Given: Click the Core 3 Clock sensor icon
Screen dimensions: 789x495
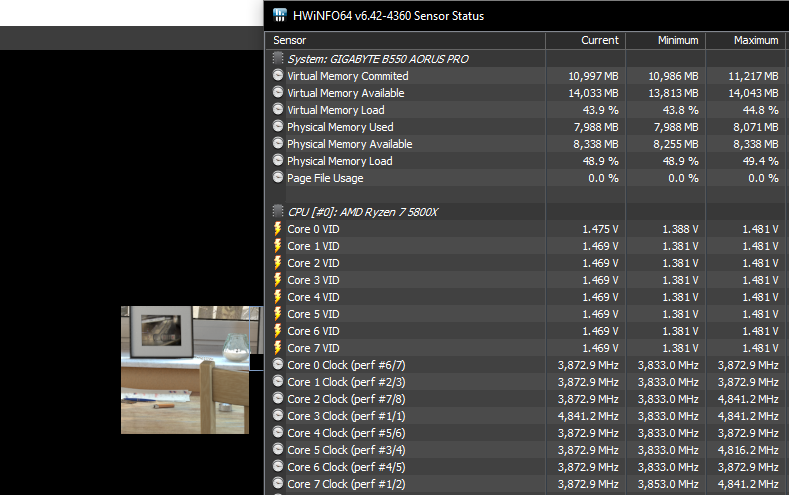Looking at the screenshot, I should click(x=278, y=416).
